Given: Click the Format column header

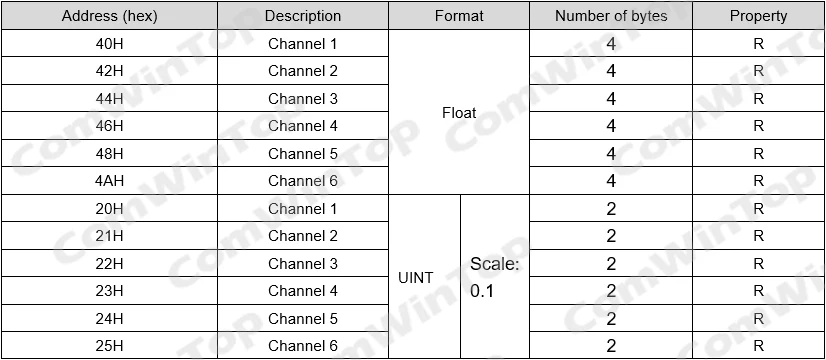Looking at the screenshot, I should [459, 16].
